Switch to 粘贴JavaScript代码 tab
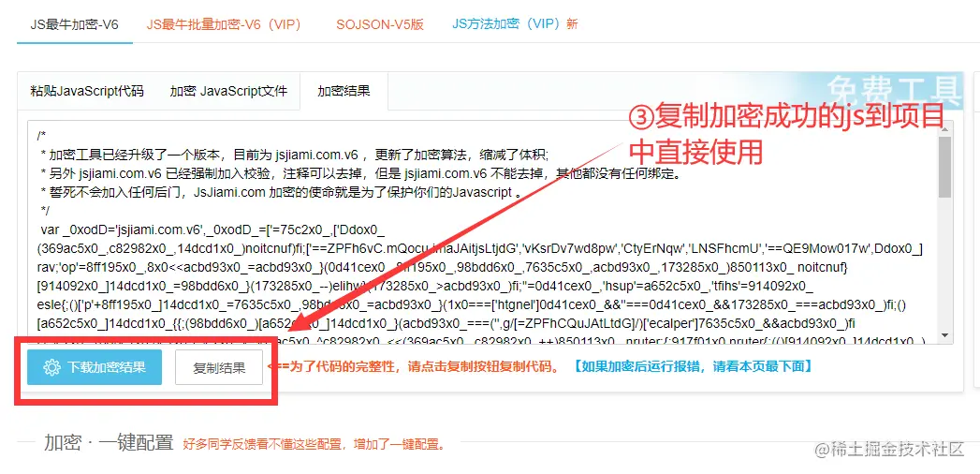 pyautogui.click(x=87, y=91)
